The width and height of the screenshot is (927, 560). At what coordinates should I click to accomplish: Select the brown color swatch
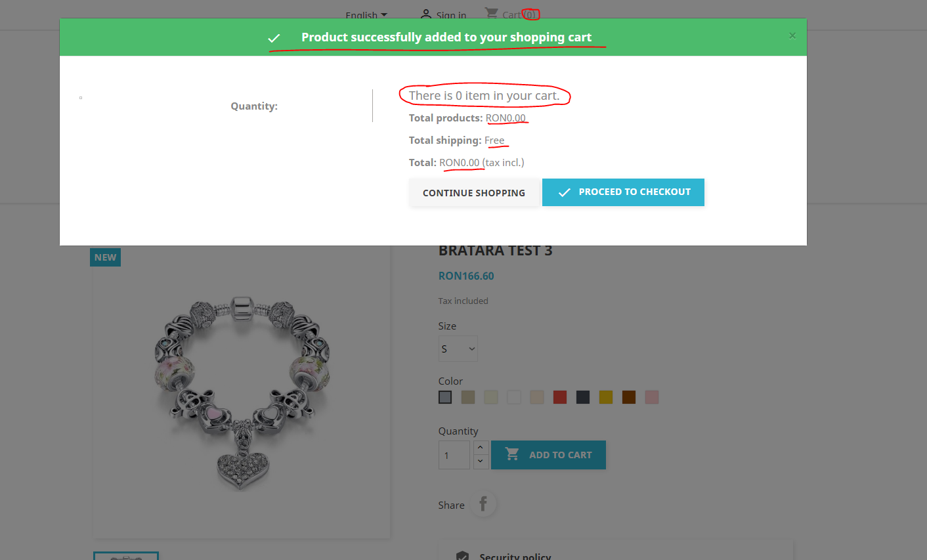click(x=629, y=397)
